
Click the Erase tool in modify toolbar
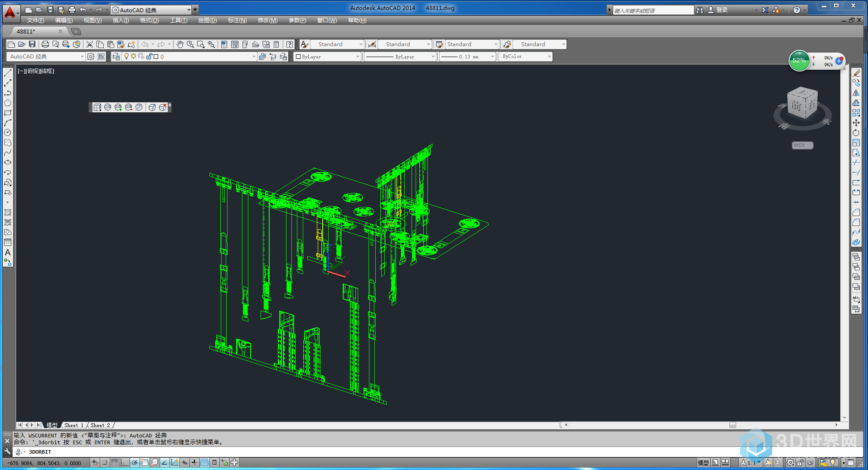click(x=856, y=73)
